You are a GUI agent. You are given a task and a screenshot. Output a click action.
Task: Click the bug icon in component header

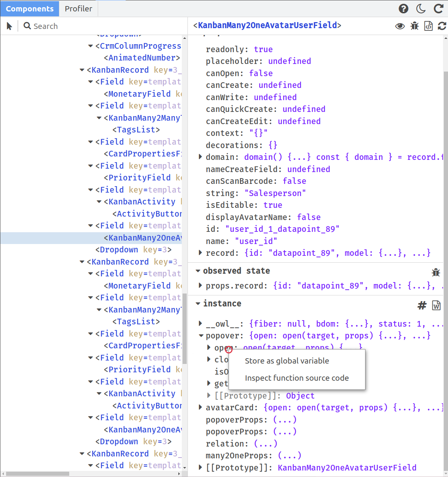[x=415, y=26]
